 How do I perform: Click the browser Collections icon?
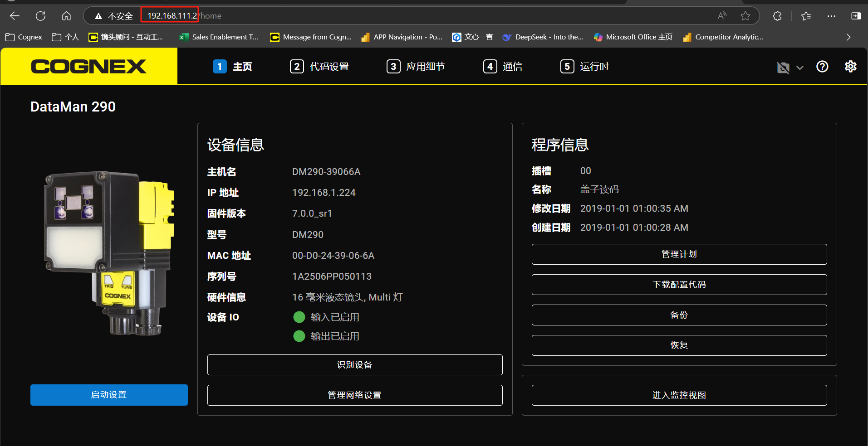[806, 16]
